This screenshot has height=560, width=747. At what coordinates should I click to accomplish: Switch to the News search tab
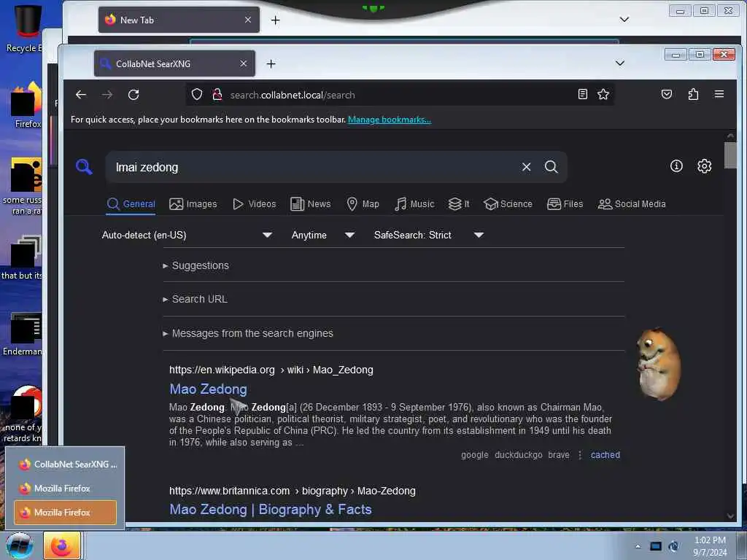point(311,204)
